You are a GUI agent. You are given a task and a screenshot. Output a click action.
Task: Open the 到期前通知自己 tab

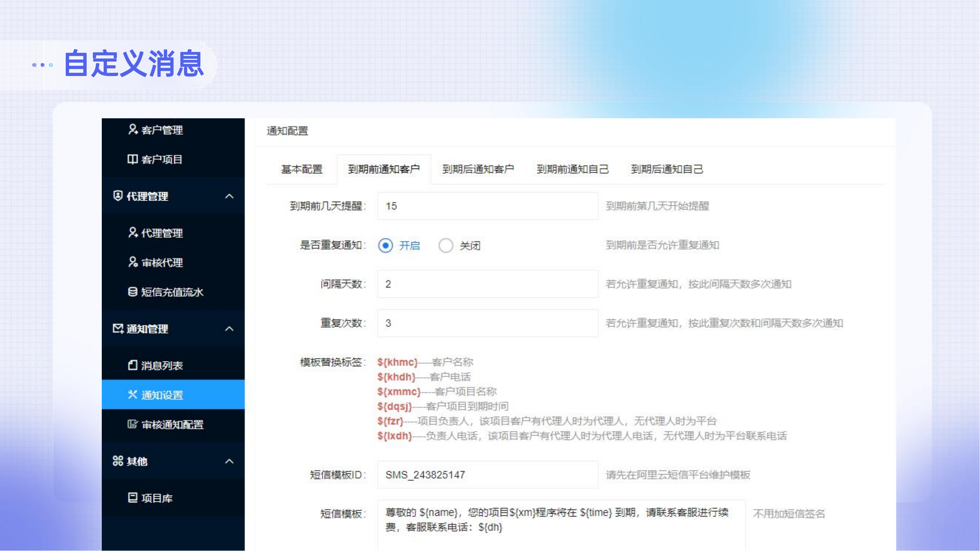(x=572, y=169)
